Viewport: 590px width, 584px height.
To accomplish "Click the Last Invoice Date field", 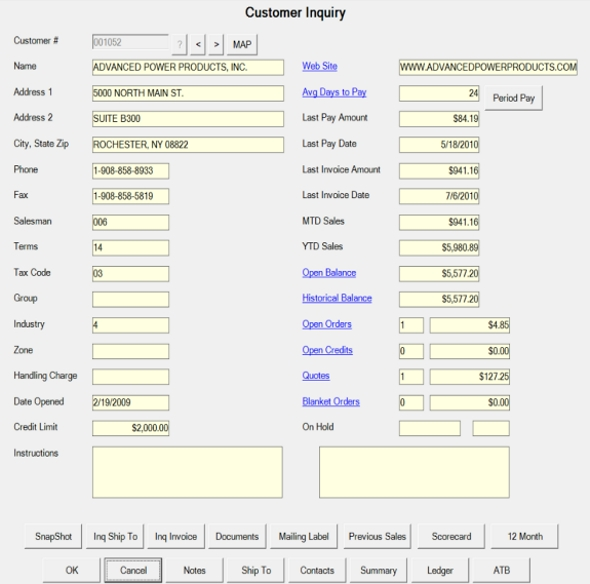I will [439, 196].
